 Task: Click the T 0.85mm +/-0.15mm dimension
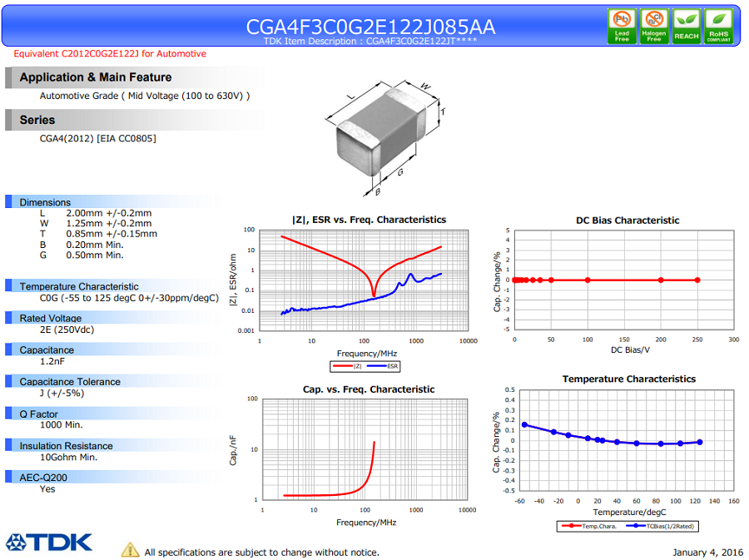(98, 234)
